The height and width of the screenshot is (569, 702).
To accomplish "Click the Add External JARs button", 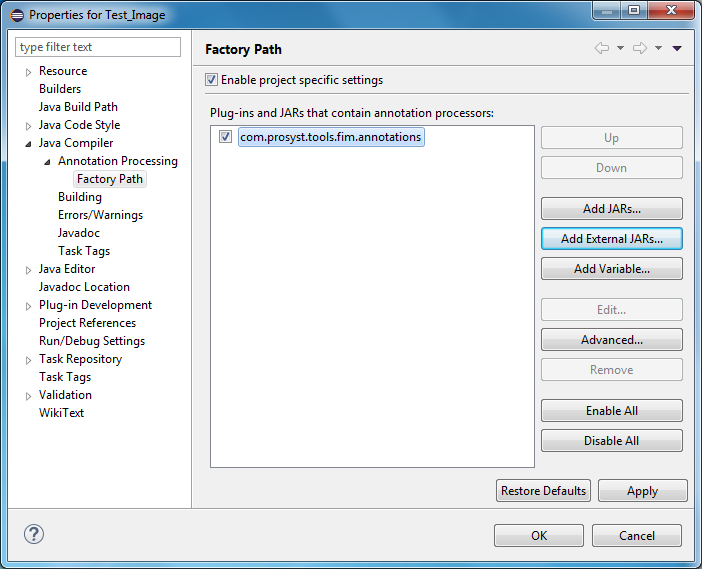I will pos(611,239).
